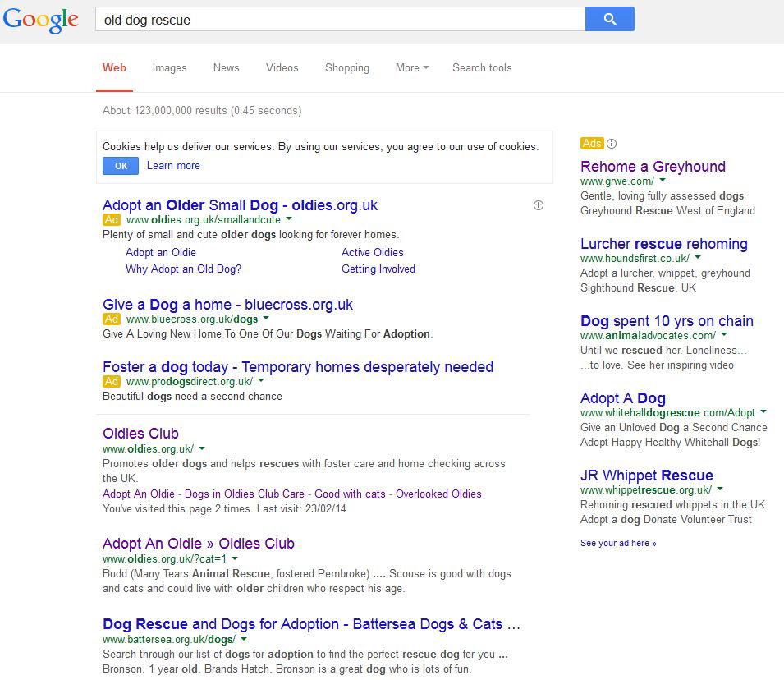Screen dimensions: 784x680
Task: Click the Google logo
Action: [x=41, y=20]
